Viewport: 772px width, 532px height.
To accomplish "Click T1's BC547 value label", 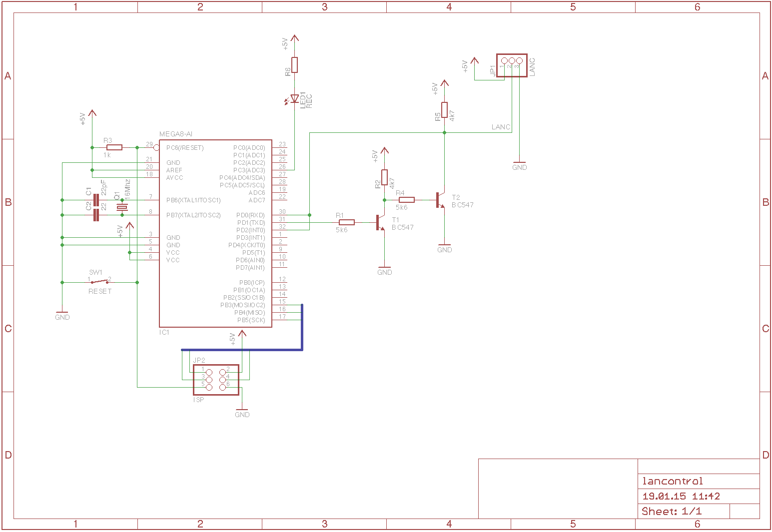I will coord(403,227).
